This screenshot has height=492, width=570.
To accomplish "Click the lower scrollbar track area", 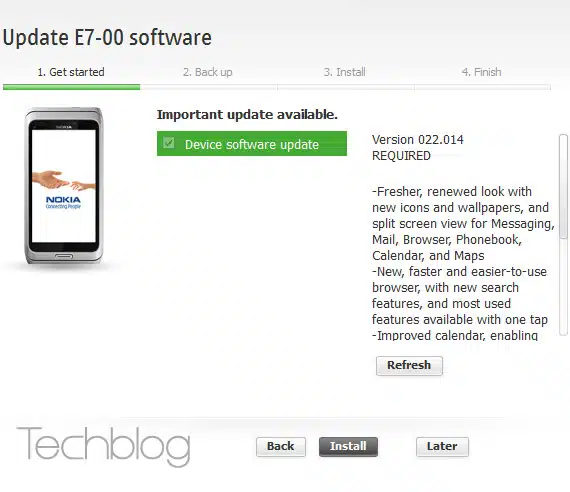I will point(563,287).
